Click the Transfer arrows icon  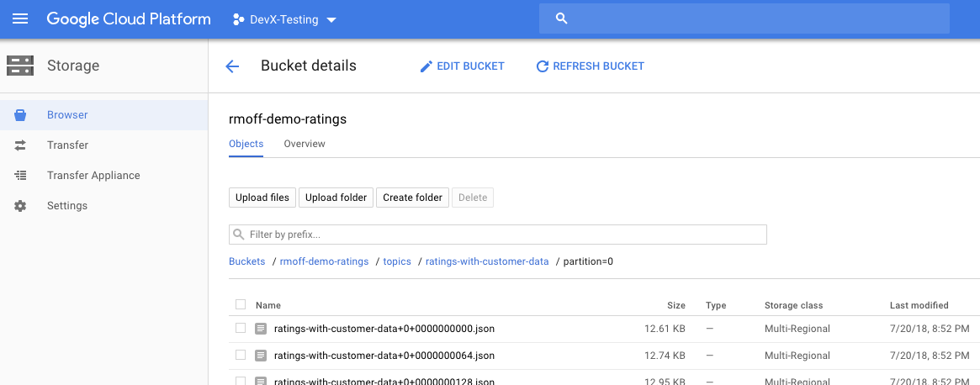[20, 145]
